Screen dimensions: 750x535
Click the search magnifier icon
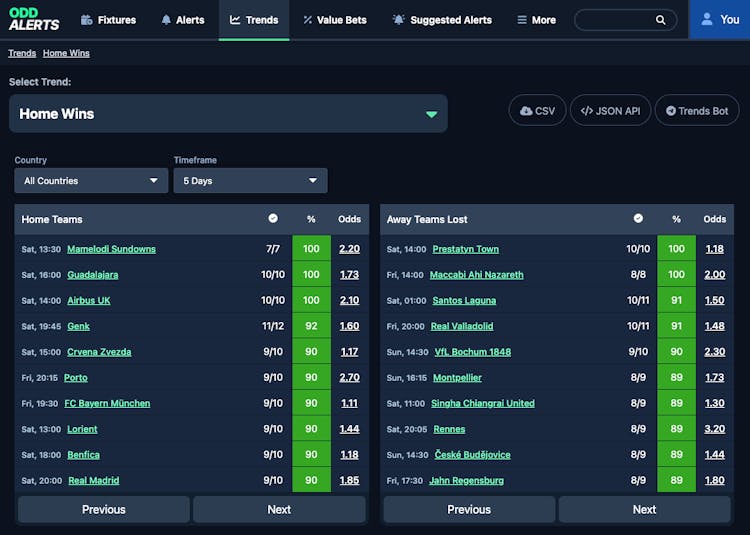(x=661, y=20)
